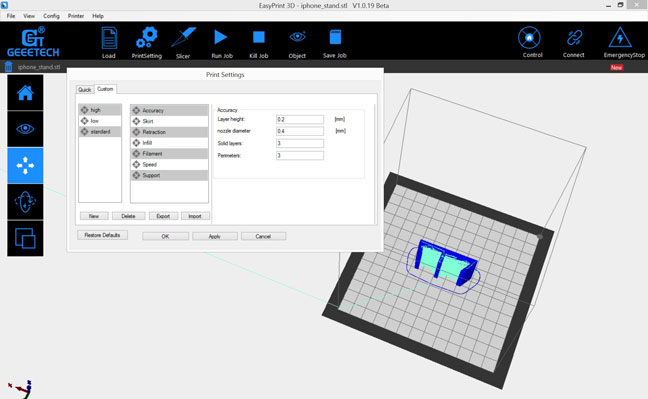
Task: Open PrintSetting gears icon
Action: pyautogui.click(x=147, y=38)
